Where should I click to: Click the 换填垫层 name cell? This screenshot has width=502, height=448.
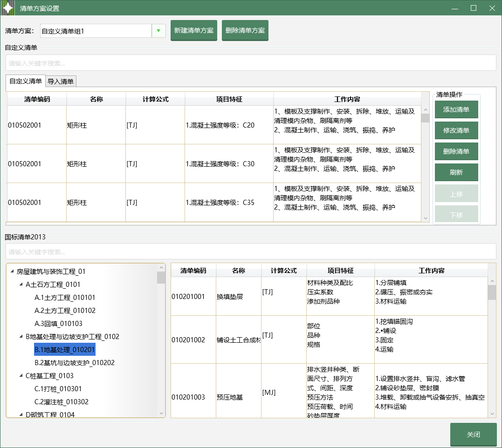(x=239, y=297)
